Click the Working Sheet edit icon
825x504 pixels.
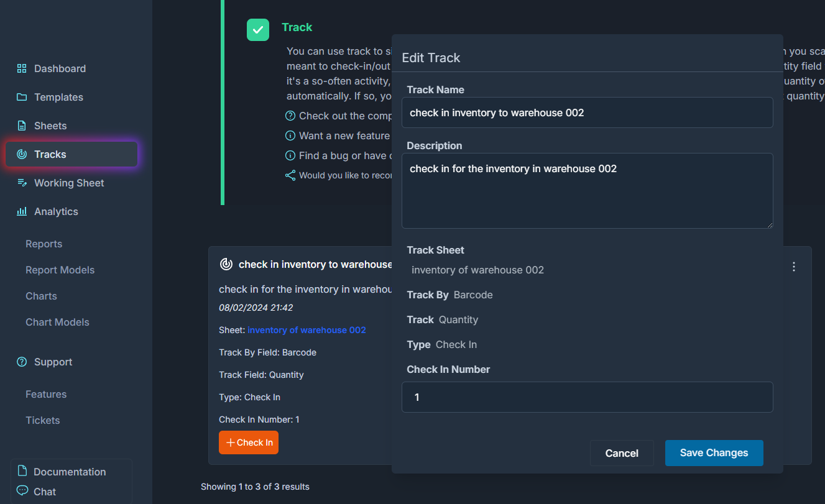tap(22, 183)
